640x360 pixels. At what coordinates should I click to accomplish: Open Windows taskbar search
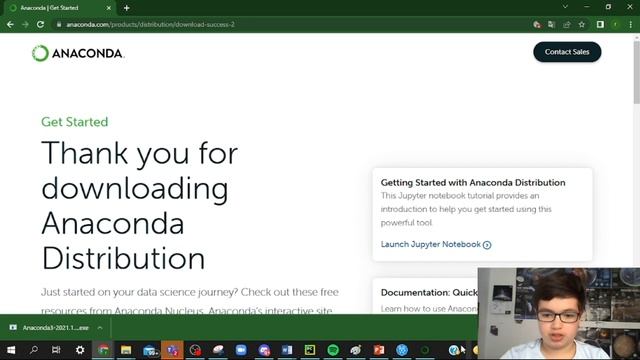[x=34, y=350]
